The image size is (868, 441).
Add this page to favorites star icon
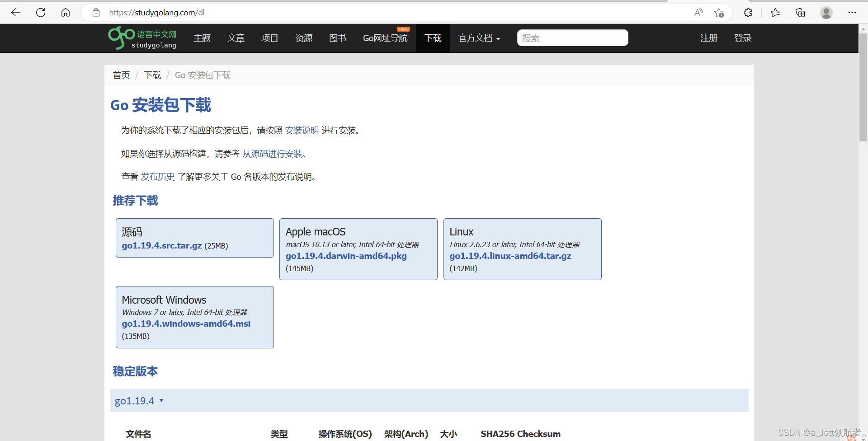coord(719,13)
